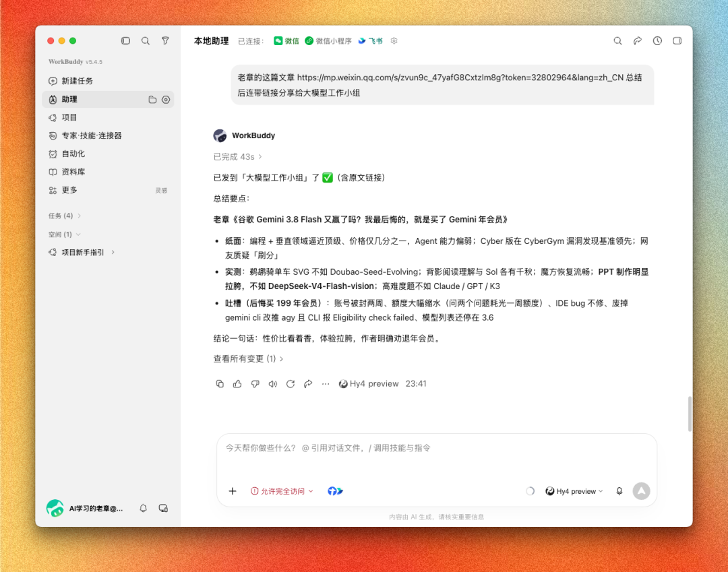Toggle the right side panel icon

[x=677, y=41]
